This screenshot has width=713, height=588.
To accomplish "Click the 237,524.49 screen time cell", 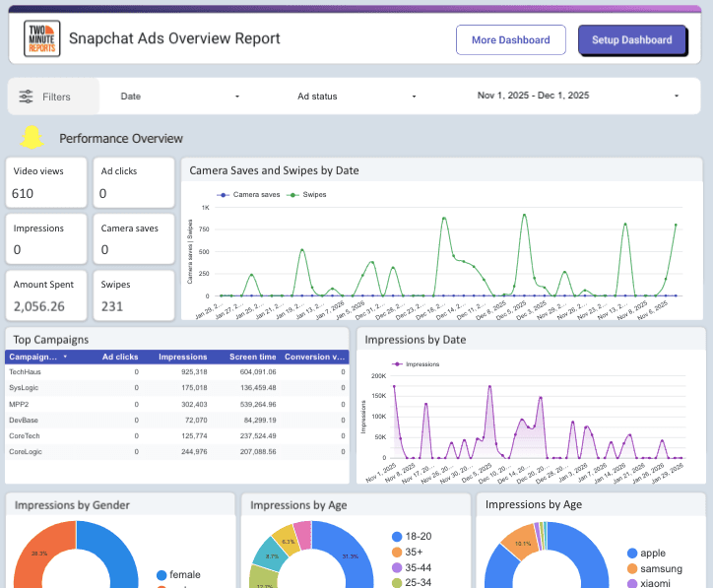I will (258, 436).
